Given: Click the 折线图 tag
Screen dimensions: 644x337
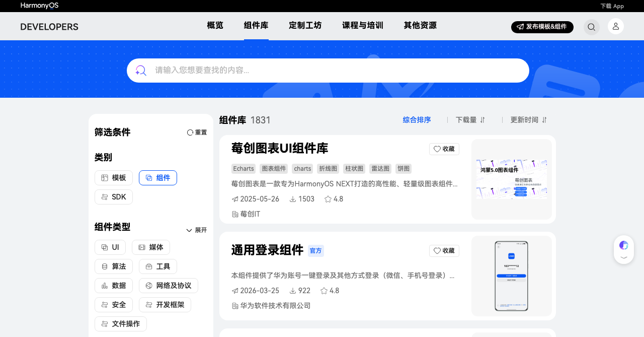Looking at the screenshot, I should [x=328, y=169].
